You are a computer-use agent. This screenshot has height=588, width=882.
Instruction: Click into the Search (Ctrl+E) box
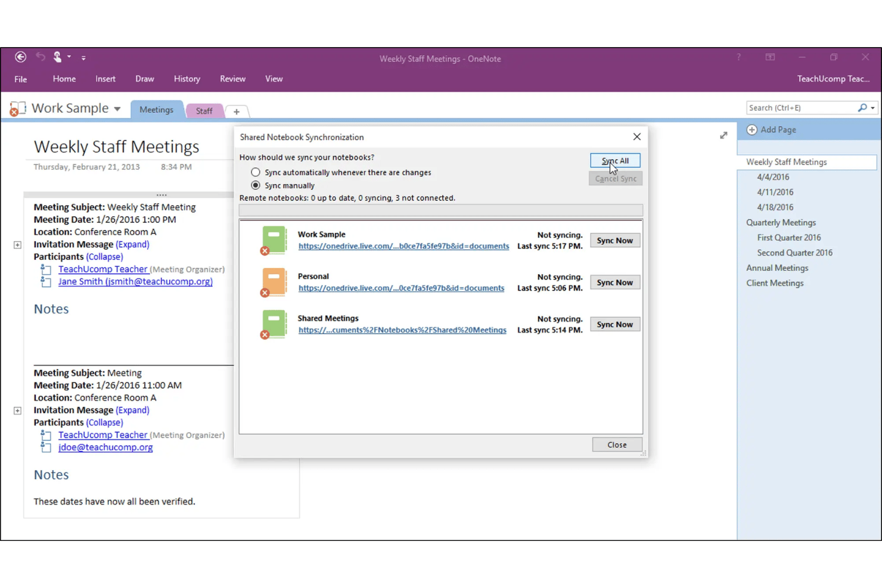(802, 108)
